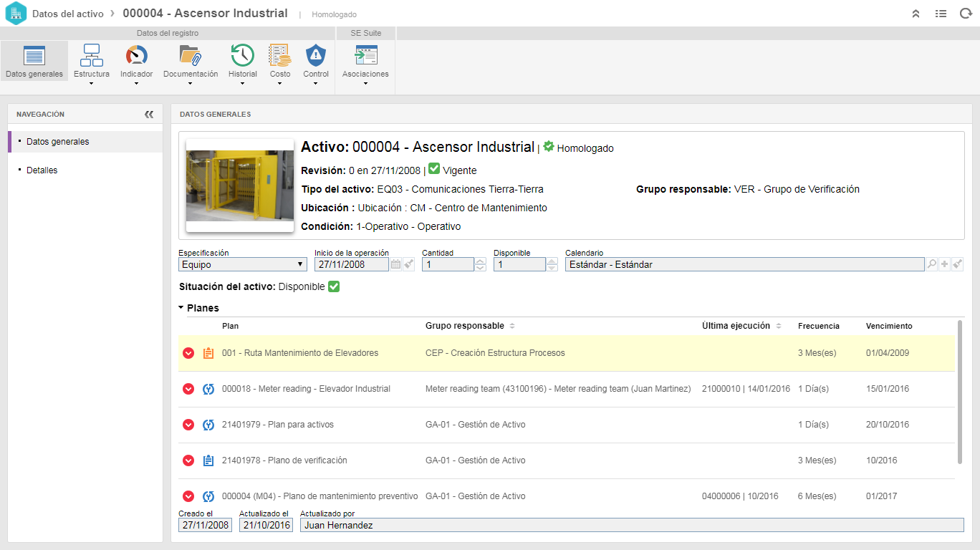This screenshot has height=550, width=980.
Task: Click the building app icon at top left
Action: click(x=15, y=14)
